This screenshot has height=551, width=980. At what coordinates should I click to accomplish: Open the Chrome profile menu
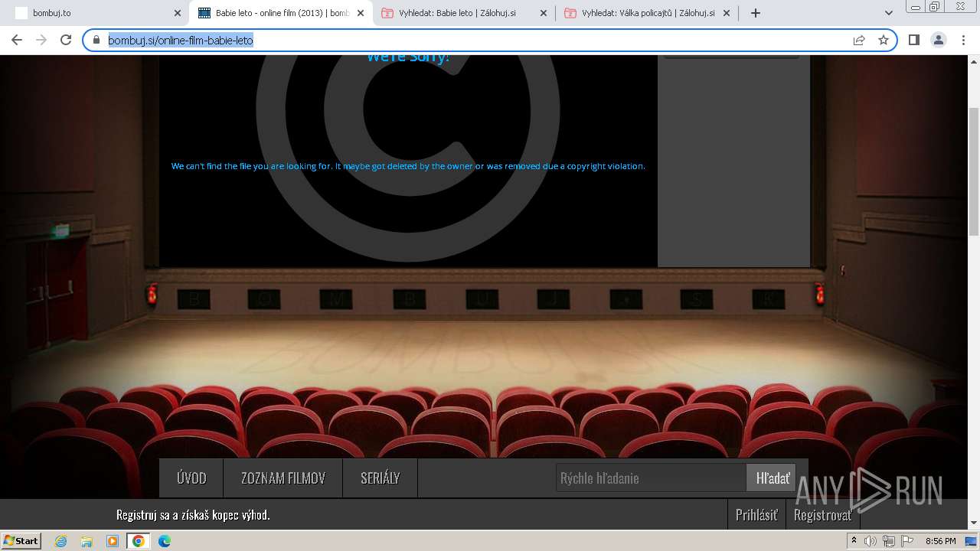[x=938, y=40]
